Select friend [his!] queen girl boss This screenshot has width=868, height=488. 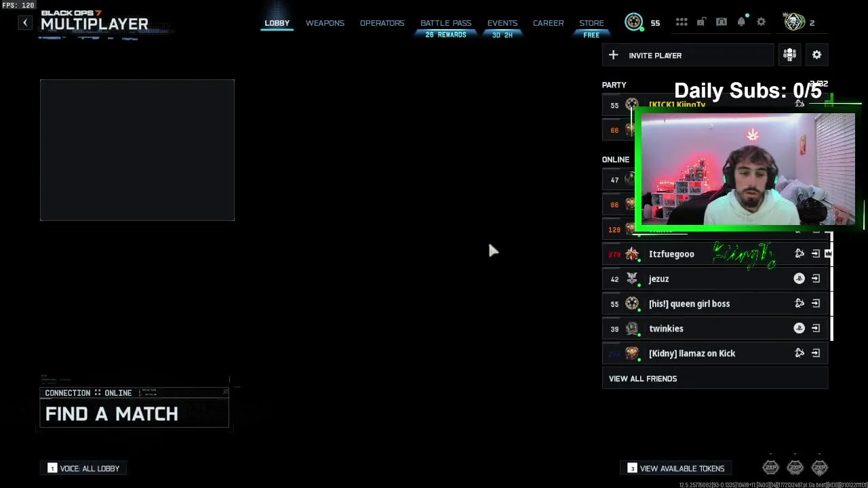pos(715,304)
